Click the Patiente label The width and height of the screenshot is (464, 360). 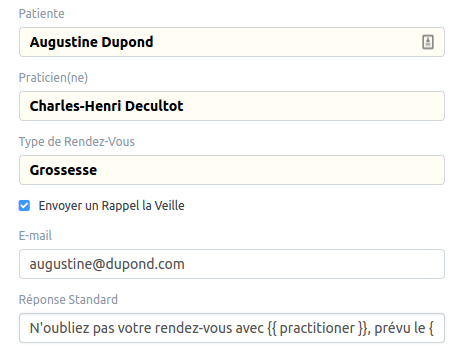click(42, 14)
